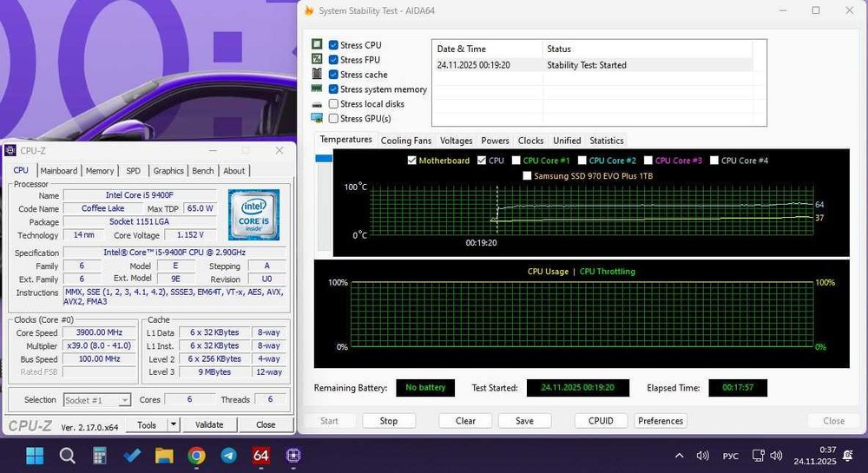The image size is (868, 473).
Task: Save the stability test results
Action: [524, 421]
